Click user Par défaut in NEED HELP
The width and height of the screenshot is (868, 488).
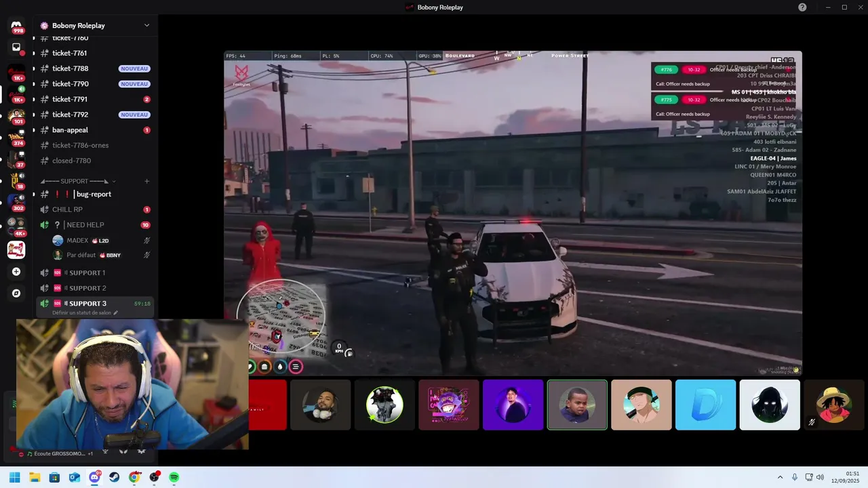[102, 256]
